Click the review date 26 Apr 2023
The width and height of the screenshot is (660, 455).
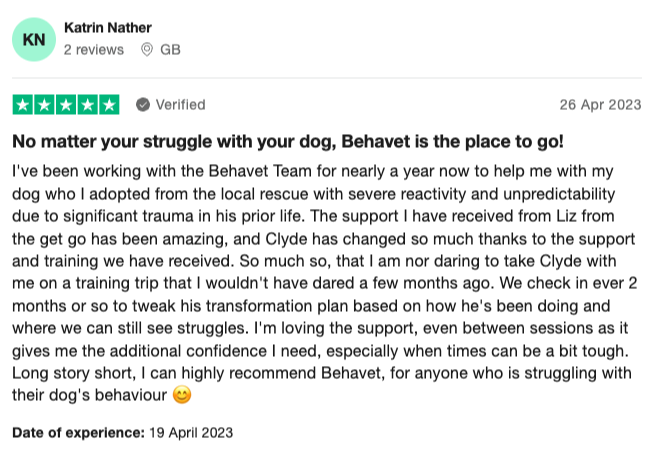tap(602, 106)
